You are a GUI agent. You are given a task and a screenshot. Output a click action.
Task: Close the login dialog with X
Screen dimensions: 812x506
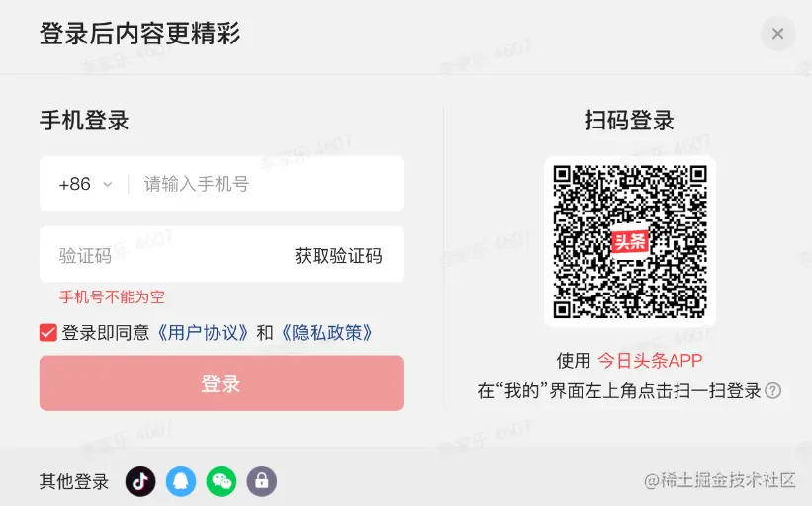[777, 34]
